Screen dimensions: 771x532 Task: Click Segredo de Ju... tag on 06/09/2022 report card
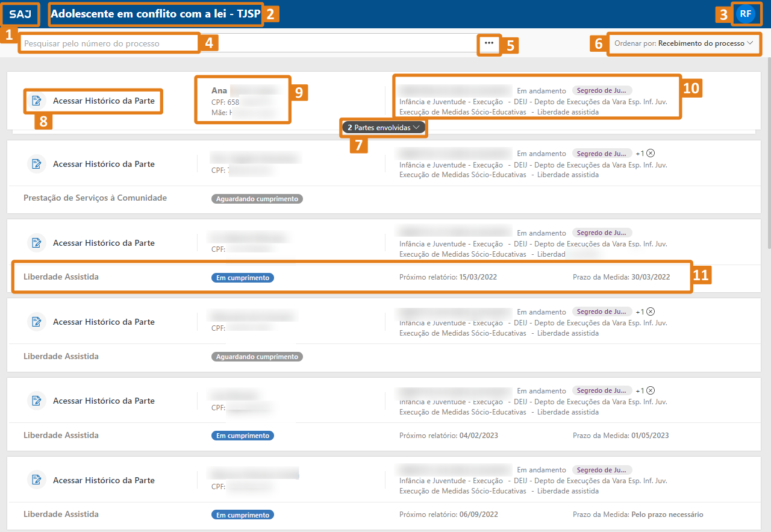tap(602, 469)
